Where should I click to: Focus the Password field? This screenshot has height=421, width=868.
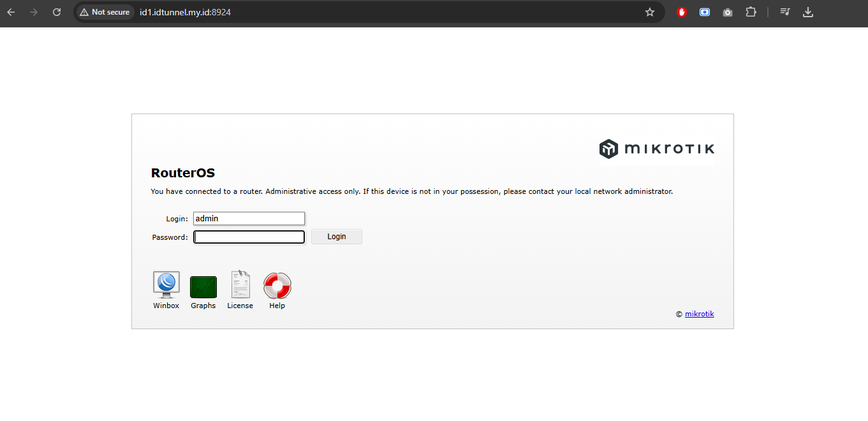[249, 237]
